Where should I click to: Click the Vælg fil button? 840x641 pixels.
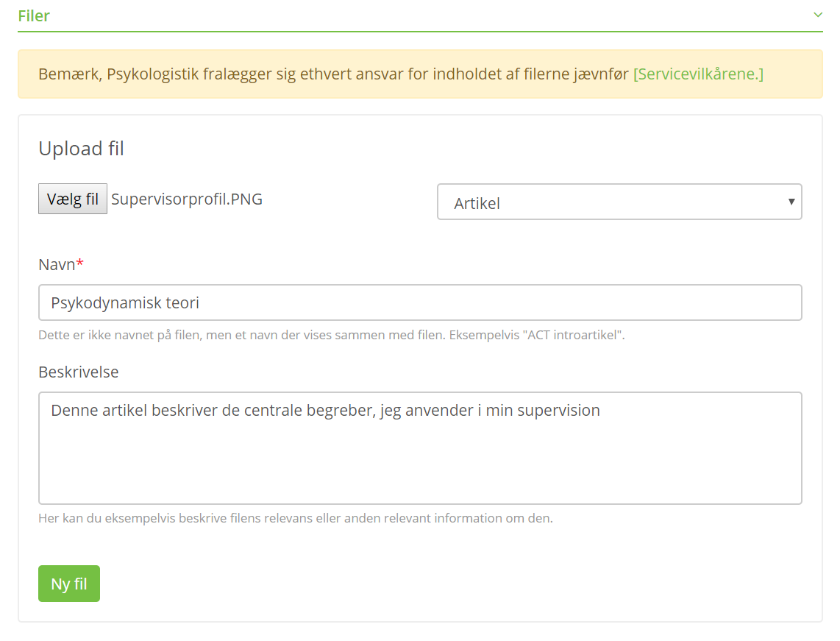[x=73, y=199]
